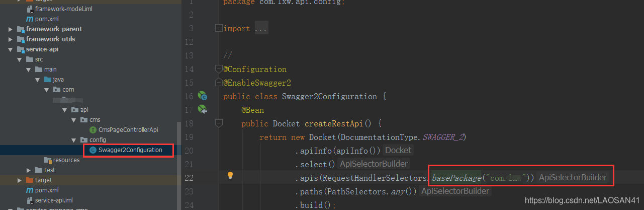
Task: Click Swagger2Configuration class name in editor
Action: (x=329, y=97)
